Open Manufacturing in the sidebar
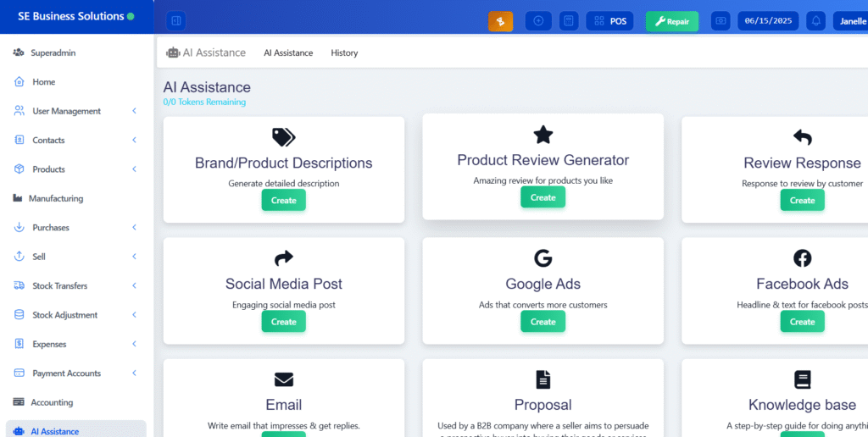 click(56, 198)
